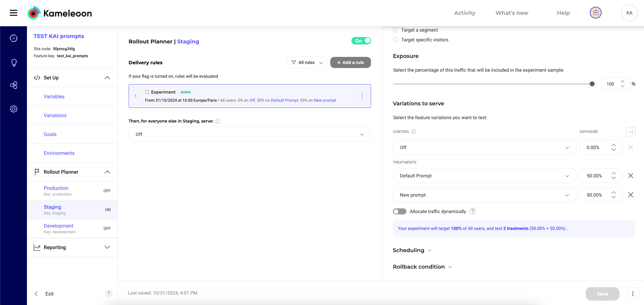644x305 pixels.
Task: Open the All rules filter dropdown
Action: [307, 63]
